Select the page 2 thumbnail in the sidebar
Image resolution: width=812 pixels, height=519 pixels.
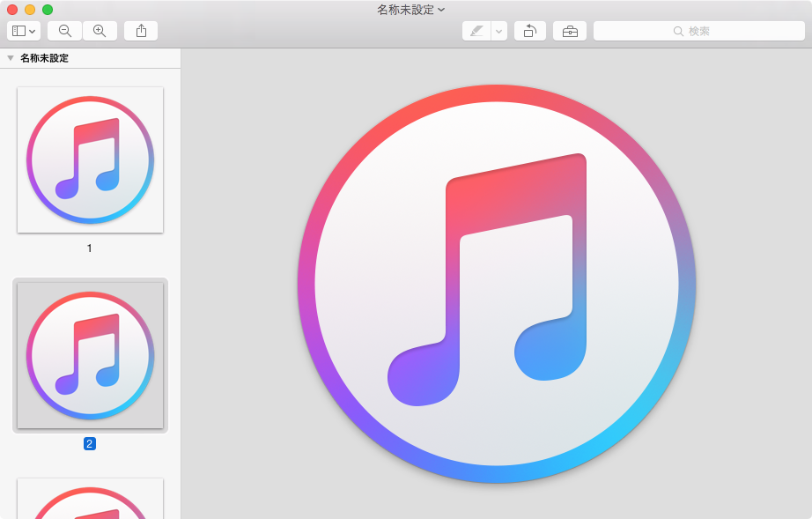90,355
